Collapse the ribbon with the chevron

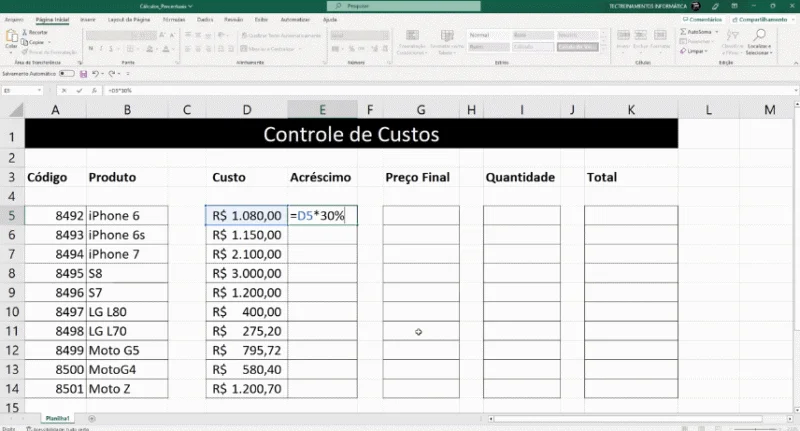[x=795, y=63]
